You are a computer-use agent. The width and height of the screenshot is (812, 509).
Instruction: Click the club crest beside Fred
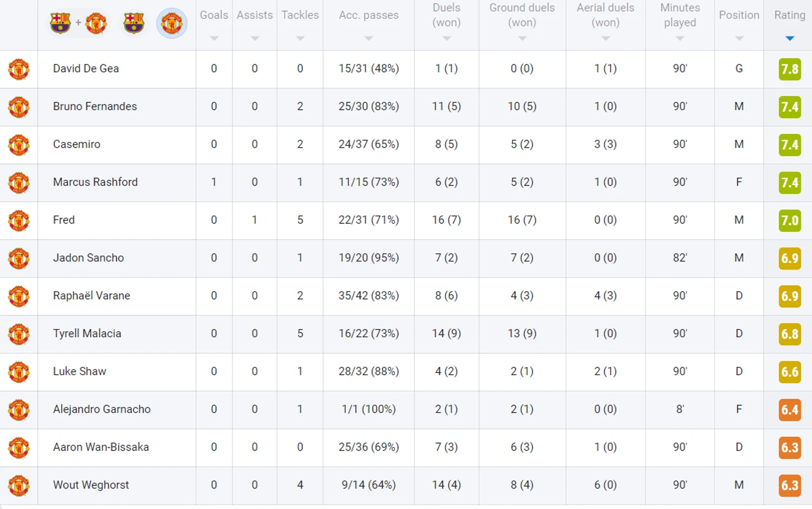pyautogui.click(x=19, y=221)
